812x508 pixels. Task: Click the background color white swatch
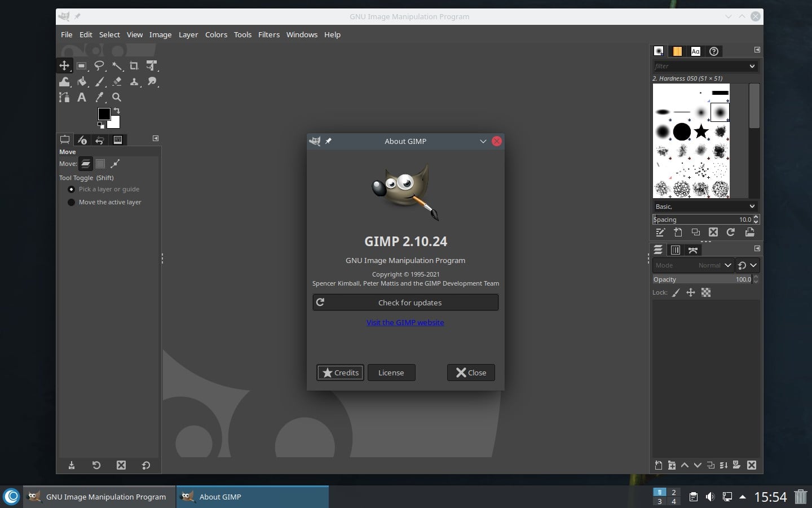pyautogui.click(x=115, y=123)
